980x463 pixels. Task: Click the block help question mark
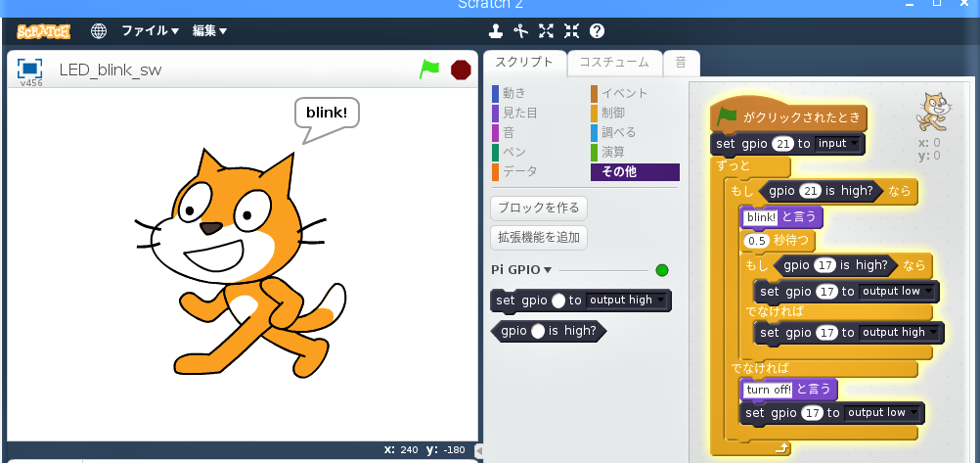[x=597, y=30]
